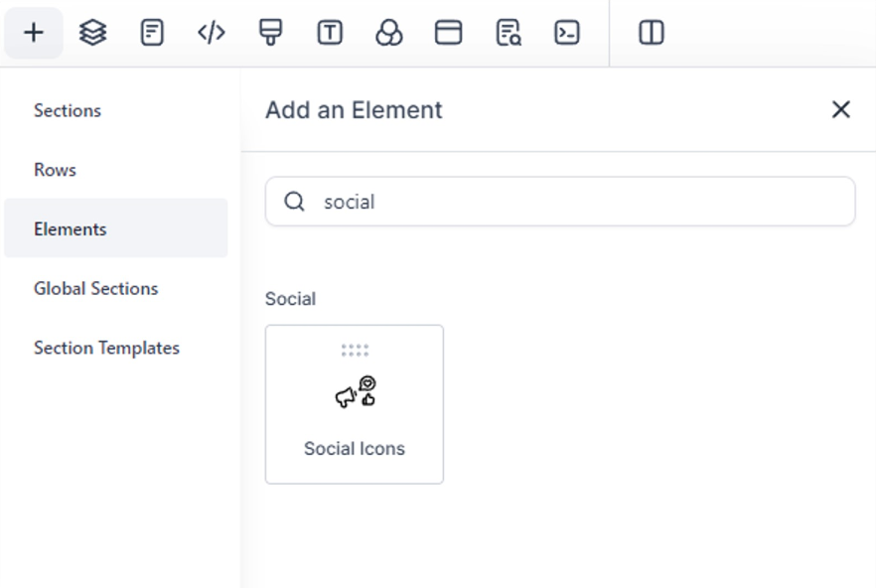The image size is (876, 588).
Task: Click the search magnifier icon
Action: 294,202
